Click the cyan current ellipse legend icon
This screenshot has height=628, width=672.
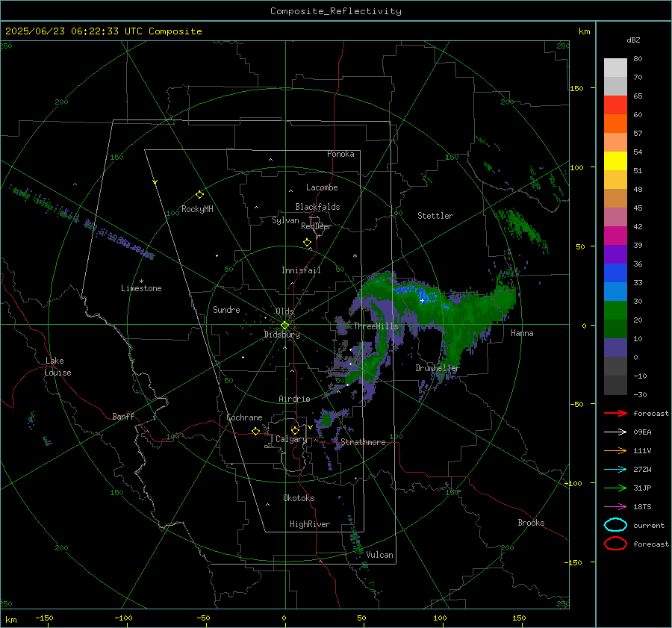615,525
